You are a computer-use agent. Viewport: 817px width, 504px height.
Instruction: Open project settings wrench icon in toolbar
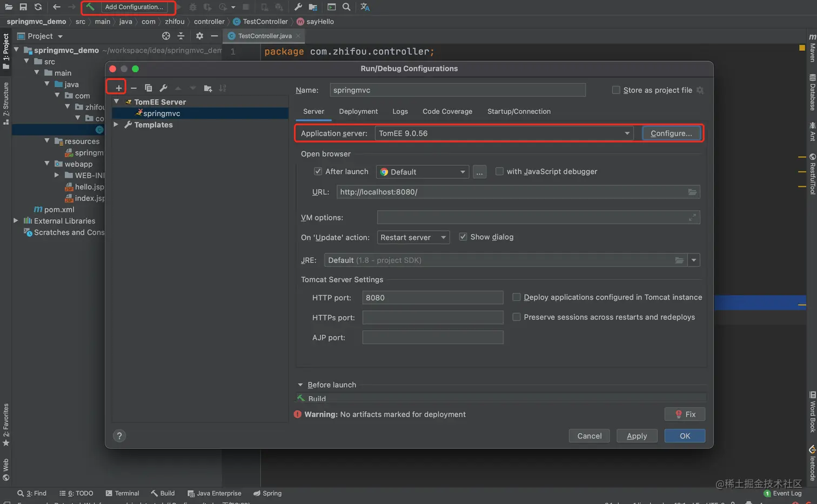[x=298, y=7]
